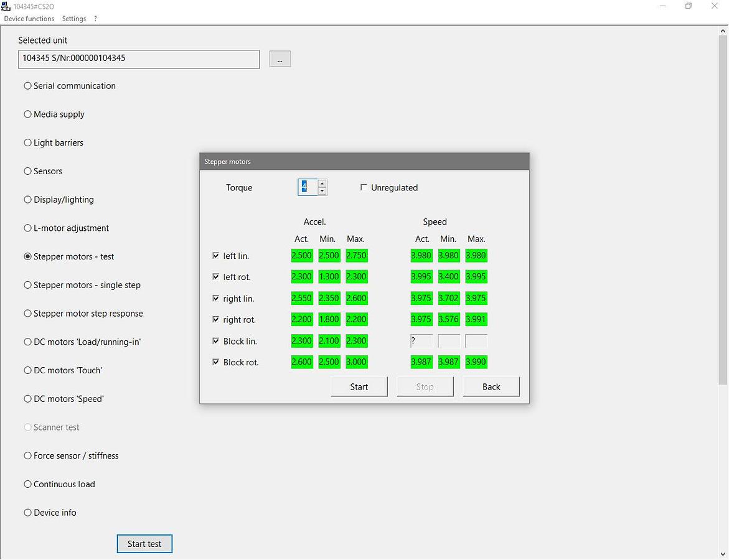Screen dimensions: 729x560
Task: Uncheck the left lin. motor checkbox
Action: coord(216,256)
